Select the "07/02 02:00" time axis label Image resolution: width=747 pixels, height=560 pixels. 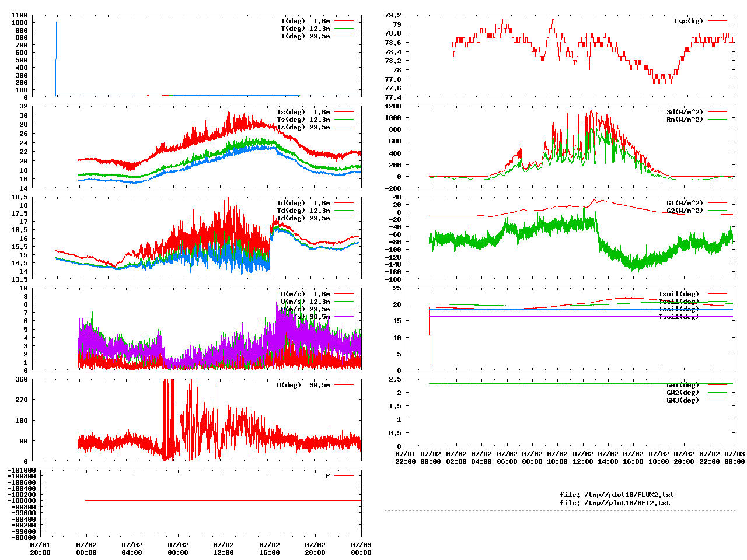click(456, 457)
